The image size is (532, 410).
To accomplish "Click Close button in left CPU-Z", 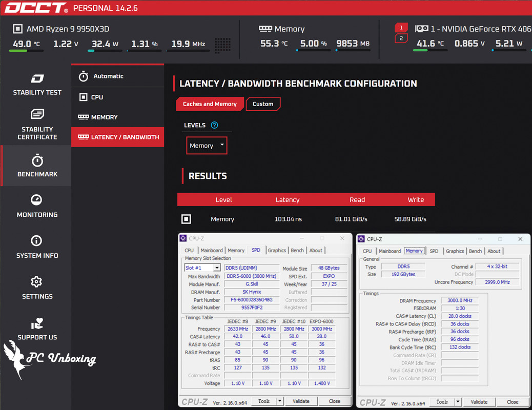I will tap(334, 401).
